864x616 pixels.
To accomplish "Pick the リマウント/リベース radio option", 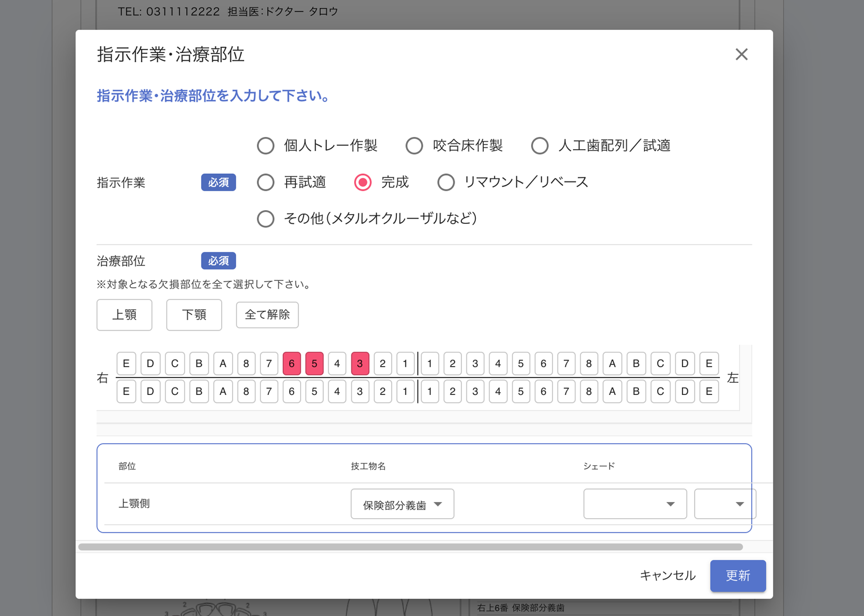I will 446,182.
